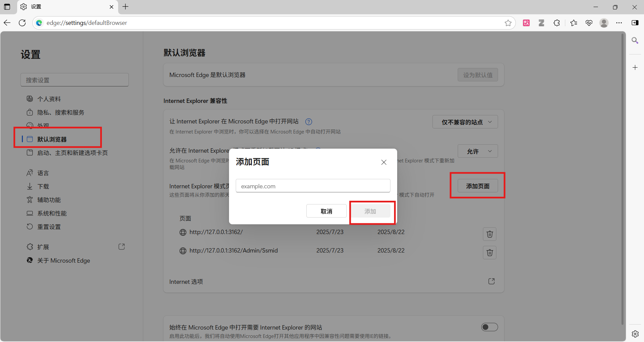
Task: Open the pink translate extension icon
Action: [526, 23]
